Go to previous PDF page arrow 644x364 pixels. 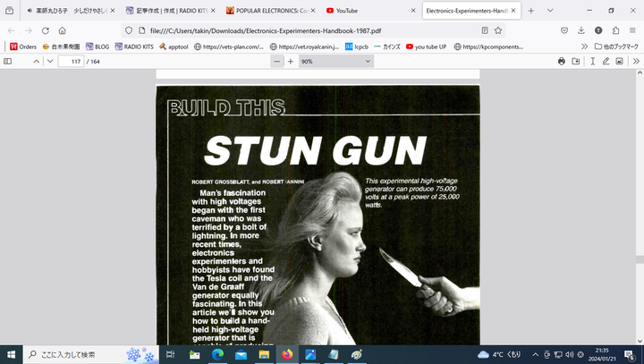coord(37,61)
